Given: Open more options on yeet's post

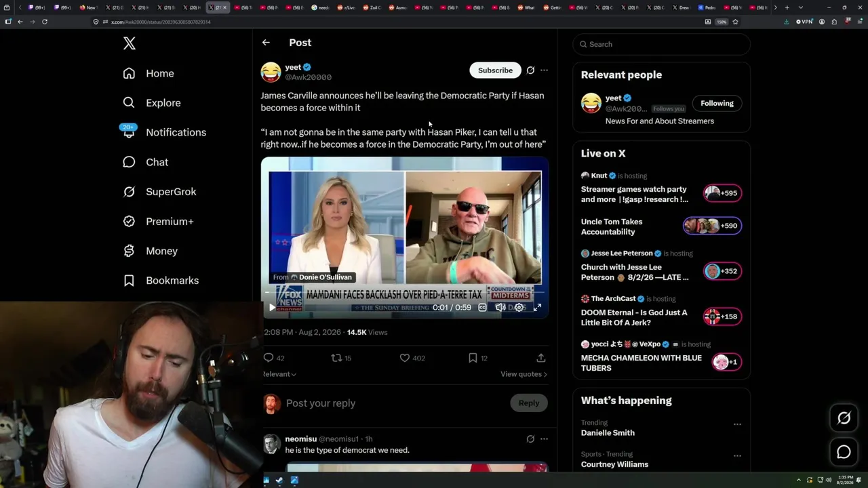Looking at the screenshot, I should (x=544, y=70).
